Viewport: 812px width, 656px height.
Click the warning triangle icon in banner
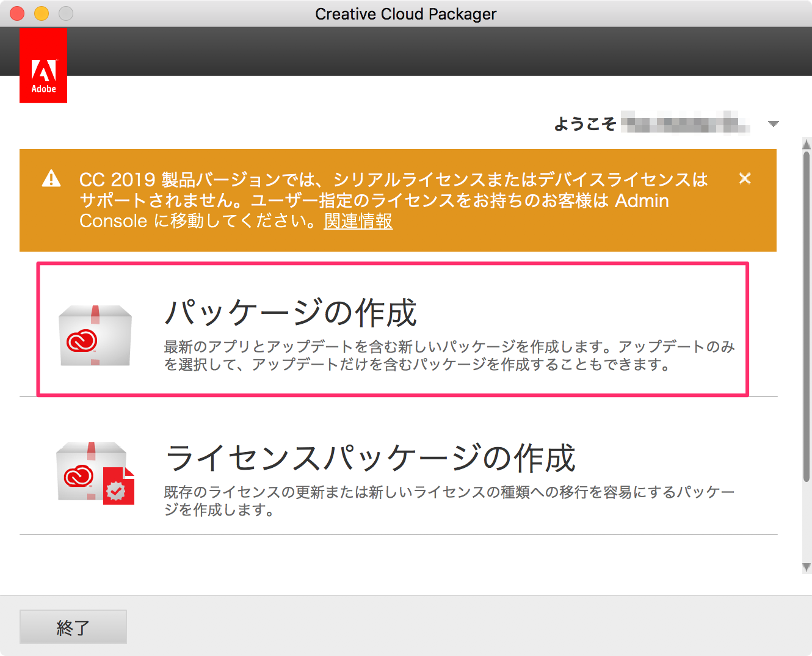click(x=51, y=178)
